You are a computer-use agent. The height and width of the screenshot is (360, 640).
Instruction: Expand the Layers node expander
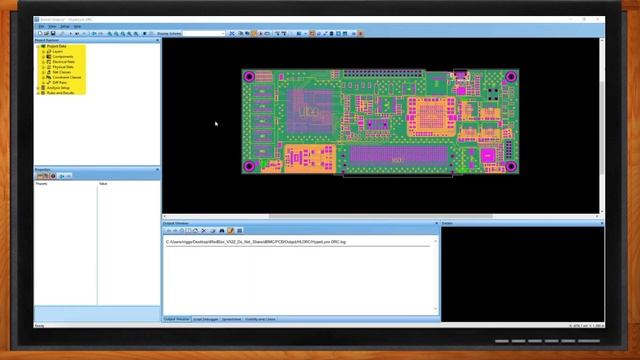click(43, 51)
